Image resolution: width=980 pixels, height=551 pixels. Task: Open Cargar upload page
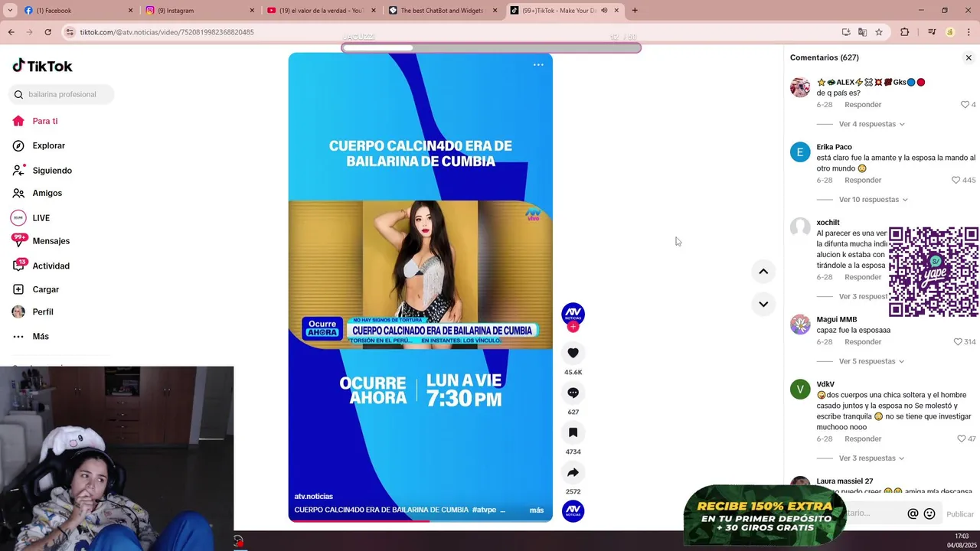pos(36,289)
